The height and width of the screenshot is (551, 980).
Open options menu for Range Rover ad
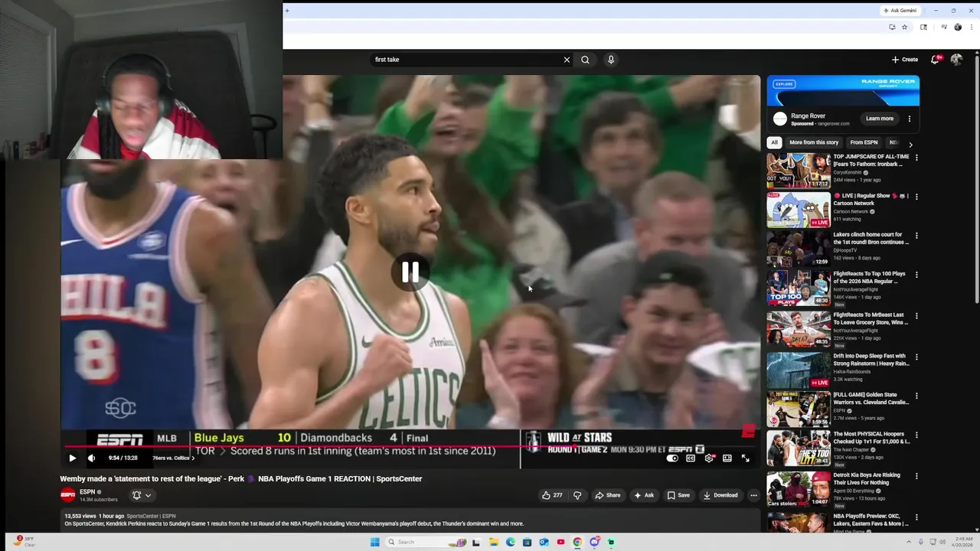(910, 119)
